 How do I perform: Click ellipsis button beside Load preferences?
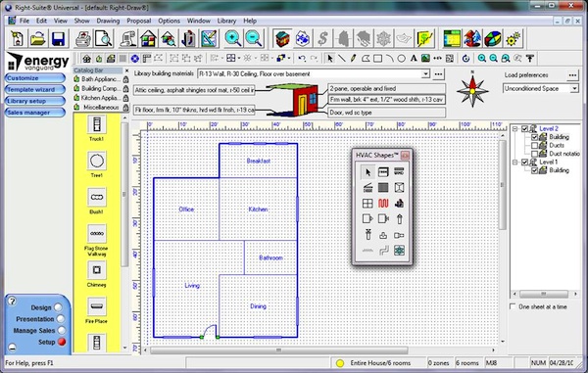pyautogui.click(x=572, y=75)
